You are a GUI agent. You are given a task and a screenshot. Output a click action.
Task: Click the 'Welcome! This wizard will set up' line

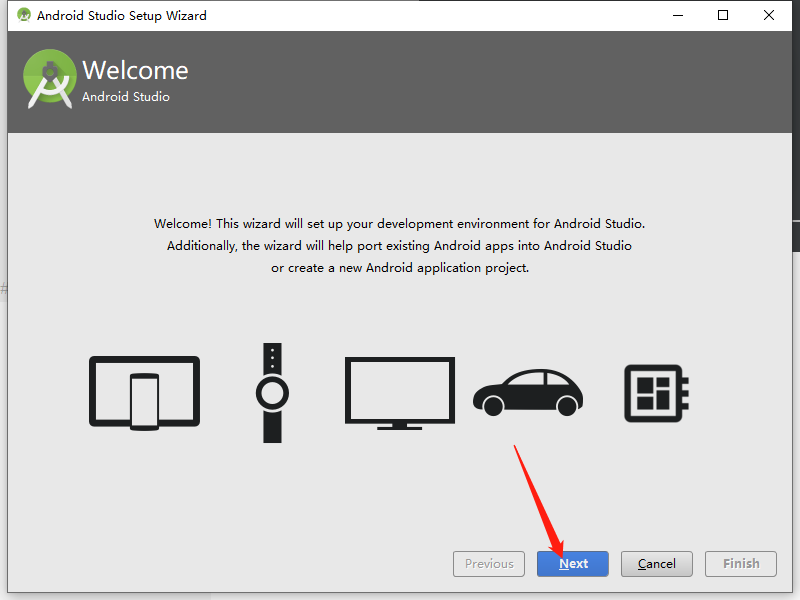tap(399, 224)
